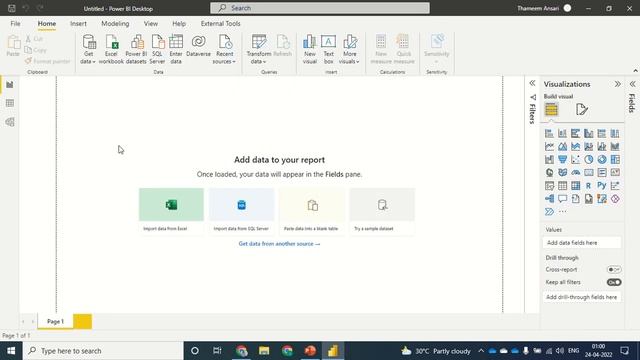Viewport: 640px width, 360px height.
Task: Click Excel workbook in the ribbon
Action: pyautogui.click(x=111, y=49)
